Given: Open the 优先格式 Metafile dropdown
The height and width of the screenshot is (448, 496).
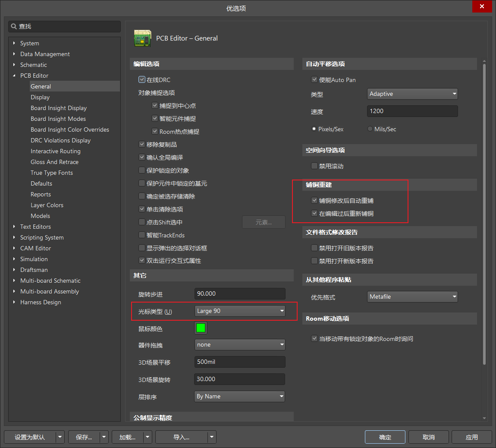Looking at the screenshot, I should click(412, 297).
